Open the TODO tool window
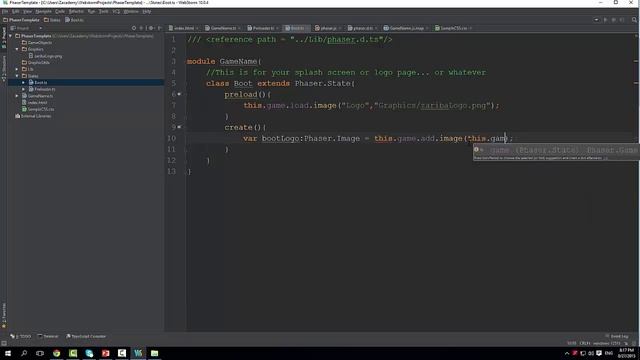 21,336
